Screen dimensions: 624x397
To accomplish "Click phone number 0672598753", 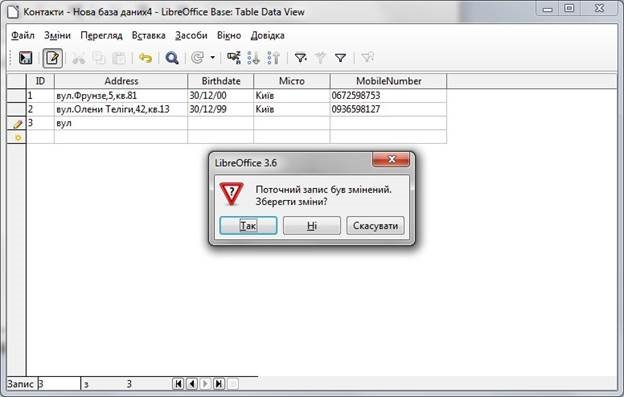I will [388, 95].
